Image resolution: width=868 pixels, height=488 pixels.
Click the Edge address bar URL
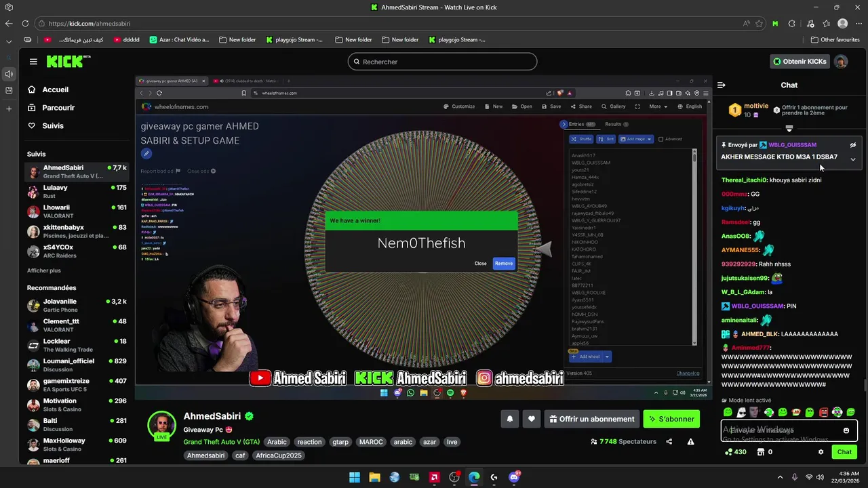tap(90, 23)
